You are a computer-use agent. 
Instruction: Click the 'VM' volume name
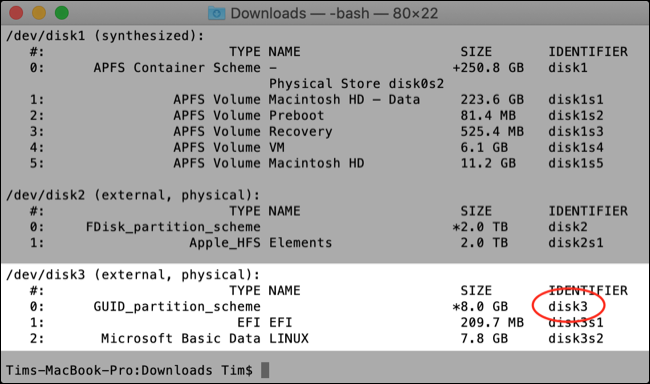click(x=276, y=147)
